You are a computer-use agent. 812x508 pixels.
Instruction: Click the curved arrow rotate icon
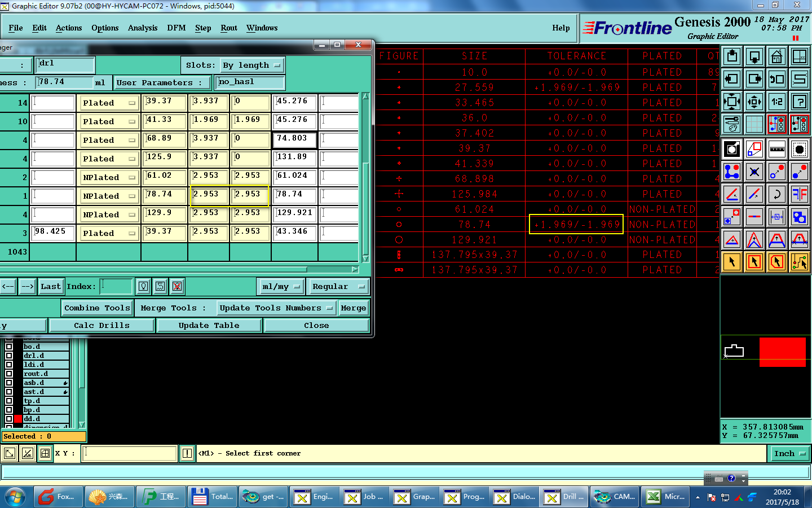pos(777,194)
